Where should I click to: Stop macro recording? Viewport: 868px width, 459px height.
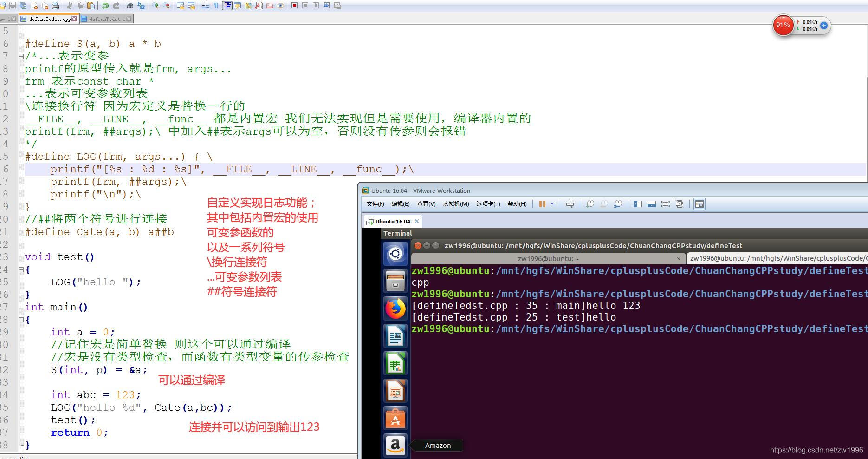click(x=305, y=6)
